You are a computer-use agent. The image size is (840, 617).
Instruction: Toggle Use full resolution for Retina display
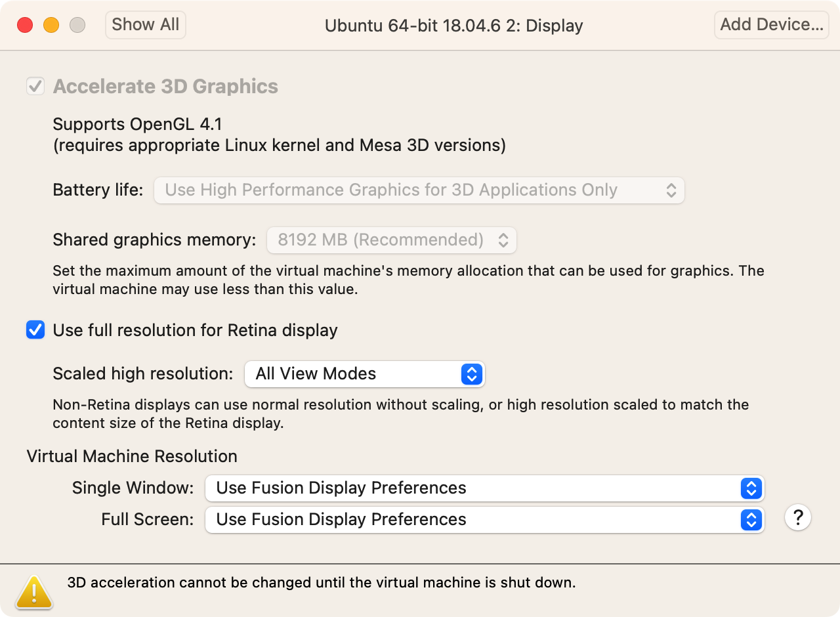35,330
